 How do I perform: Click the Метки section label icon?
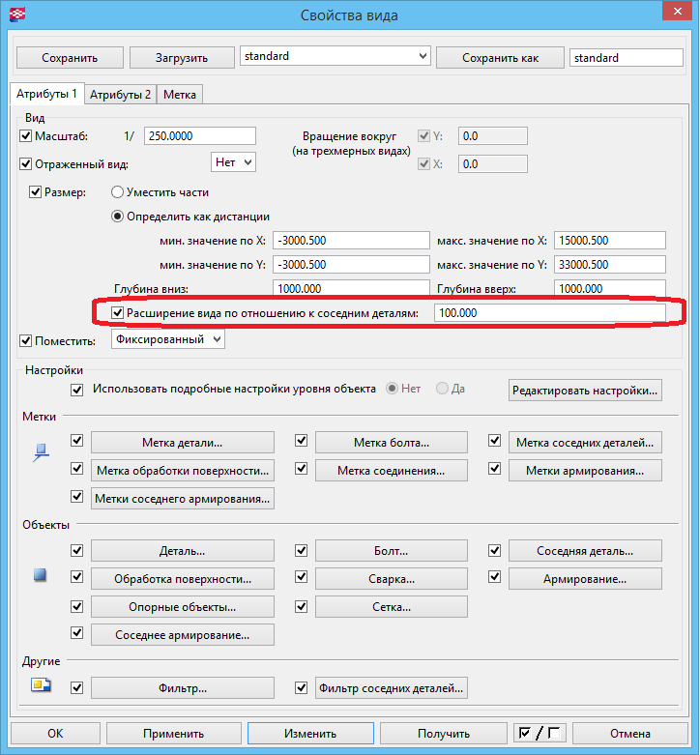[41, 451]
